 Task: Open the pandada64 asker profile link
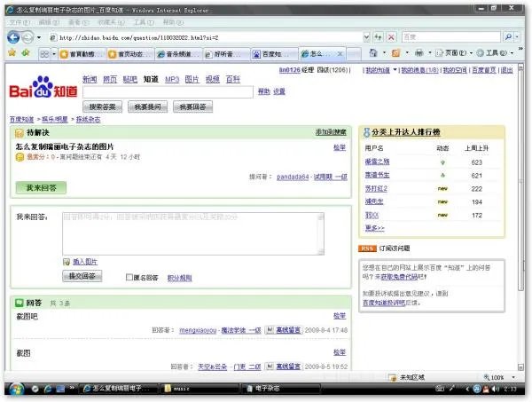pyautogui.click(x=293, y=177)
